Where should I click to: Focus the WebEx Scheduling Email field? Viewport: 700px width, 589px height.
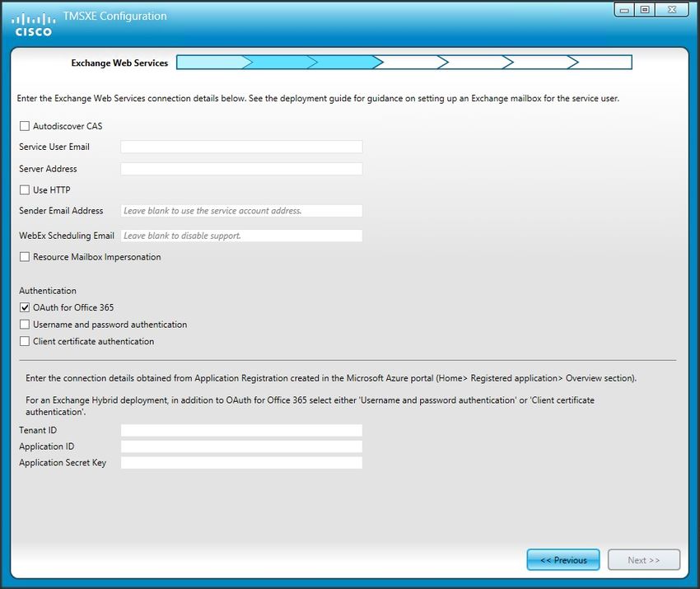click(241, 236)
